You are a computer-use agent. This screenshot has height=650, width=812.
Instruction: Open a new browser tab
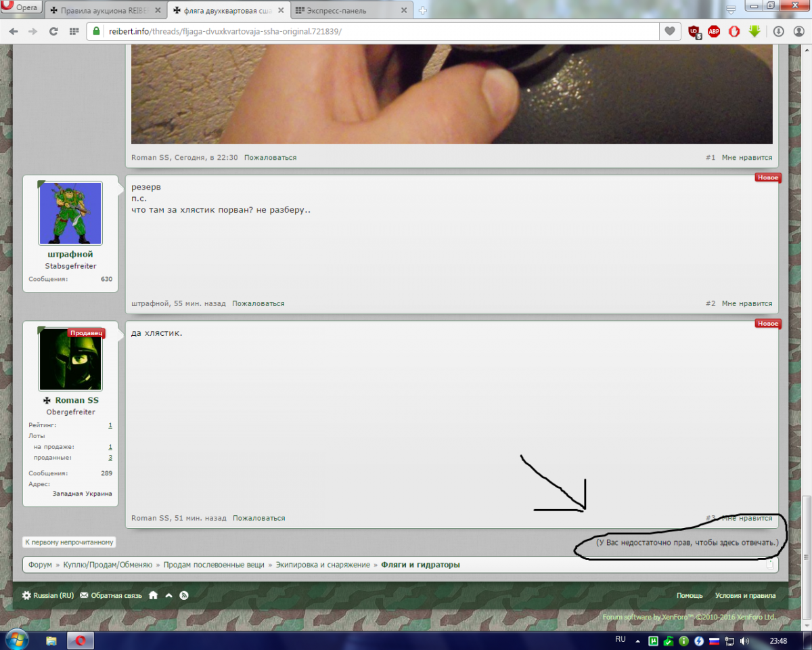(422, 11)
